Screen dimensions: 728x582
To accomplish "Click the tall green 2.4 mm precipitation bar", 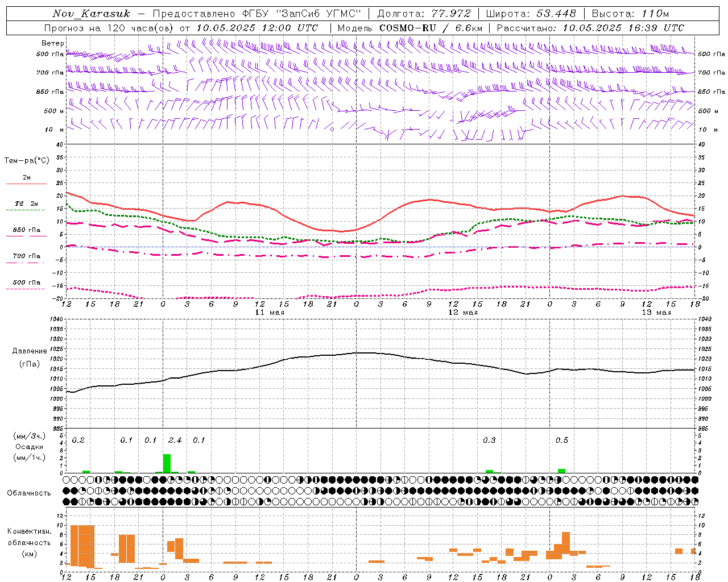I will coord(167,463).
